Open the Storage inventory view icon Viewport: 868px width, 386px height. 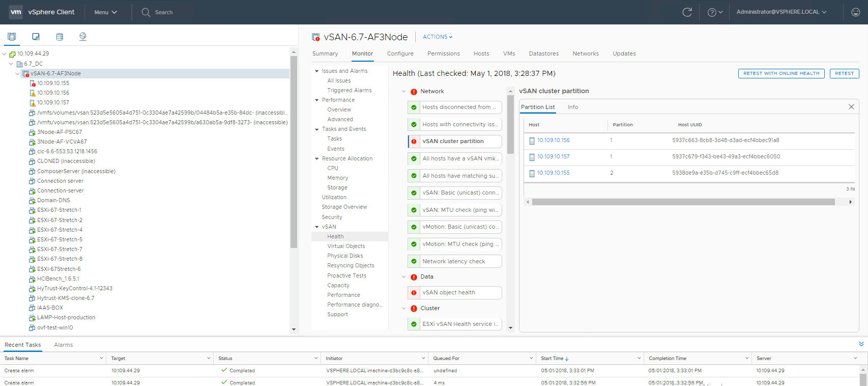coord(60,37)
